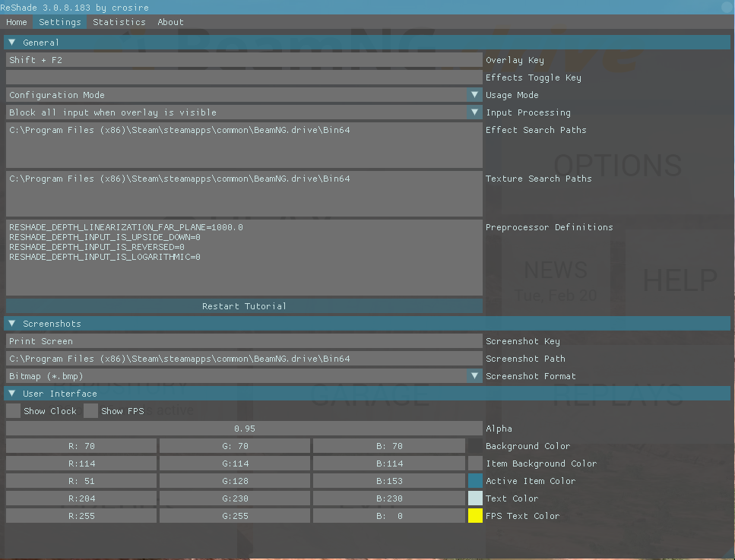Click the Item Background Color R:114 field
This screenshot has width=735, height=560.
click(x=81, y=464)
